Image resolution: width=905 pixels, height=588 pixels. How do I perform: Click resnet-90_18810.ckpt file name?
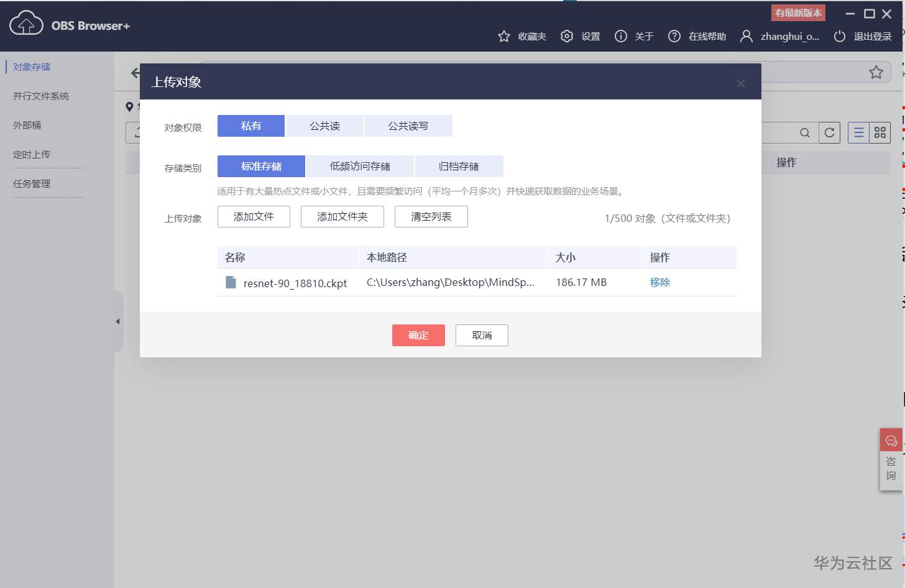coord(295,283)
